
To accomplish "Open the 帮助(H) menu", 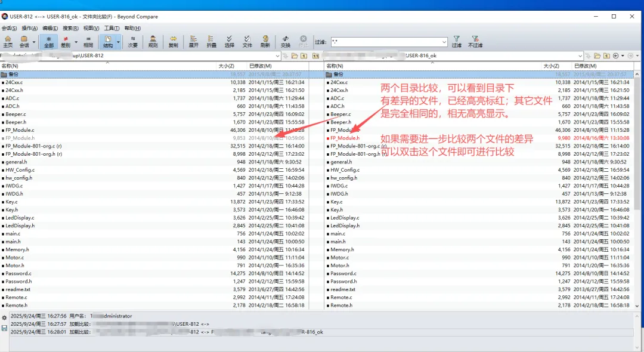I will coord(132,29).
